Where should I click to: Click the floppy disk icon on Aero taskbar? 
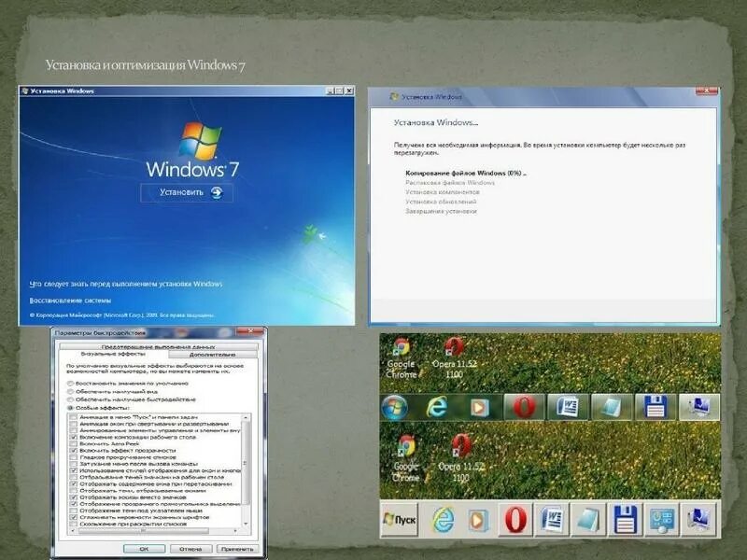coord(655,407)
